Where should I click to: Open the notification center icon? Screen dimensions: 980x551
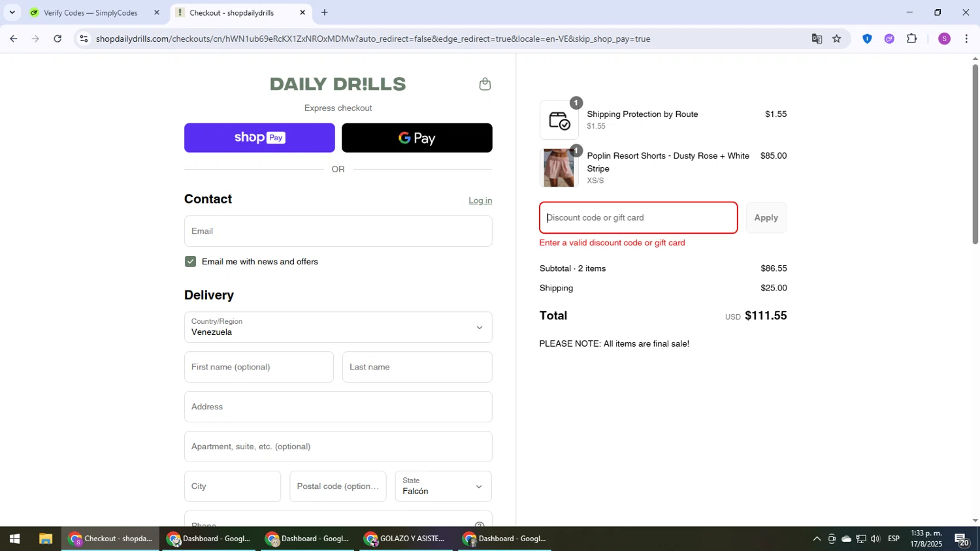(962, 539)
